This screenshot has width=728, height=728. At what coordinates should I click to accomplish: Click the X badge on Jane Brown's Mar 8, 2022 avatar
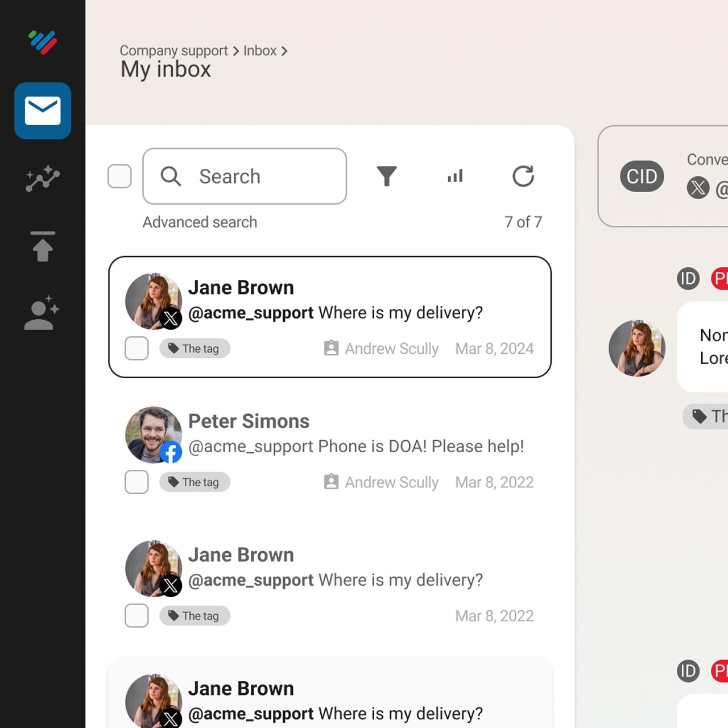click(x=171, y=586)
